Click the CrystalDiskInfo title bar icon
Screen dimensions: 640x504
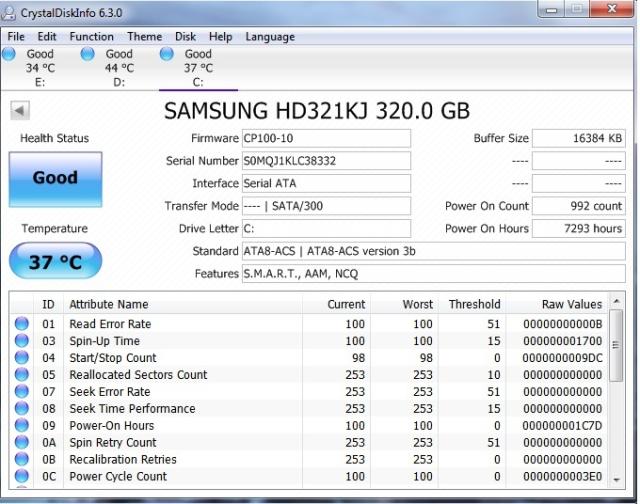(x=9, y=13)
